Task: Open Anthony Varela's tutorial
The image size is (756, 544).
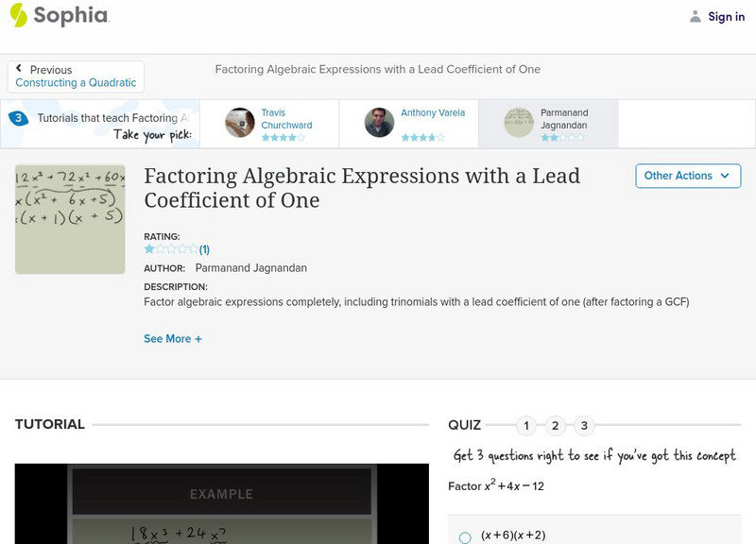Action: [432, 113]
